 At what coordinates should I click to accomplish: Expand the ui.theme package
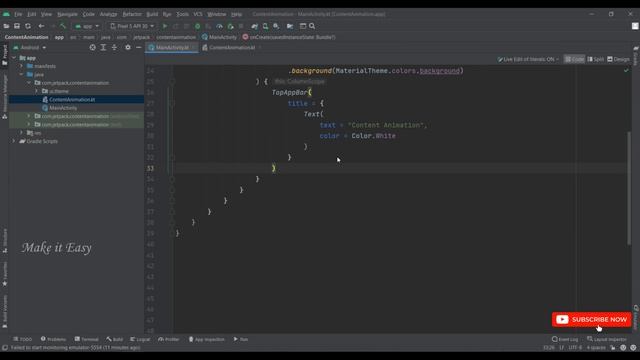[x=37, y=91]
